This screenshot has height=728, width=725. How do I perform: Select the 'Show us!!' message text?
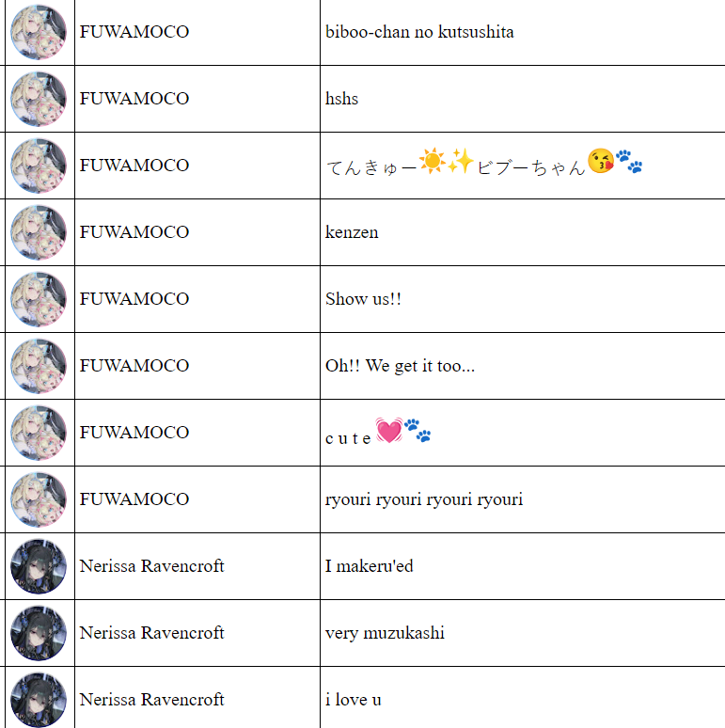[x=363, y=298]
